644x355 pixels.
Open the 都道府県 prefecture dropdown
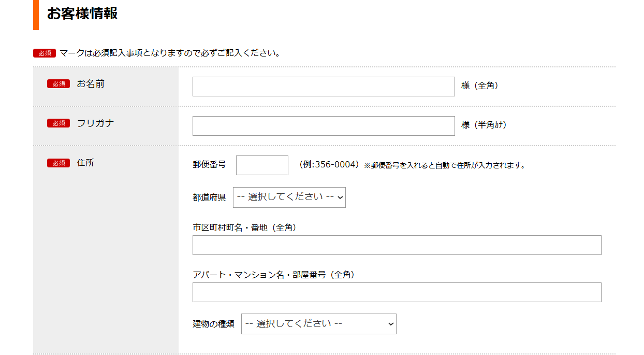click(289, 197)
